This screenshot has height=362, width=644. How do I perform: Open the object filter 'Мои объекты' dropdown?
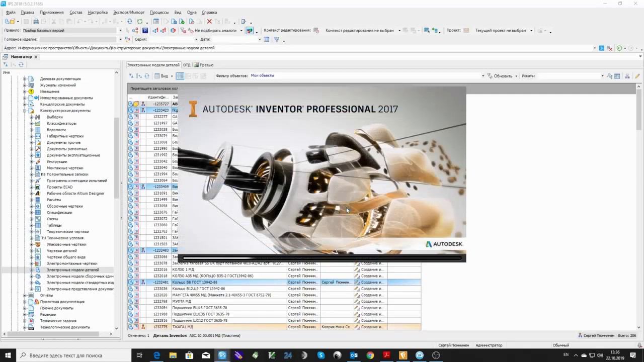(483, 76)
